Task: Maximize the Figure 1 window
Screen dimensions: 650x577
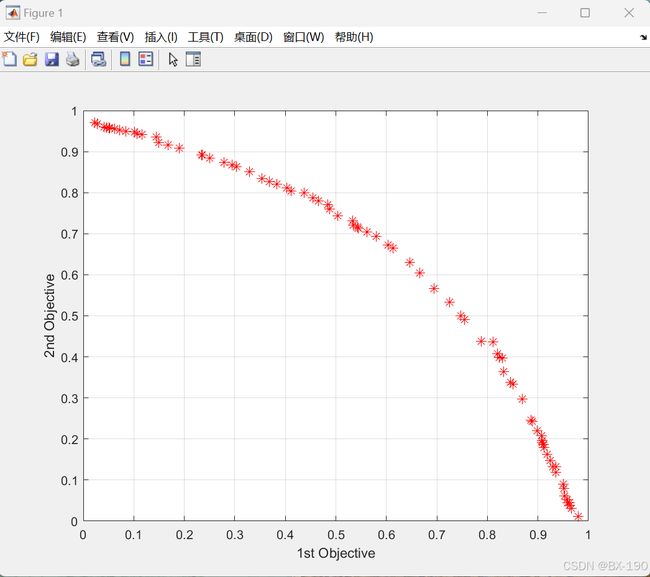Action: 585,13
